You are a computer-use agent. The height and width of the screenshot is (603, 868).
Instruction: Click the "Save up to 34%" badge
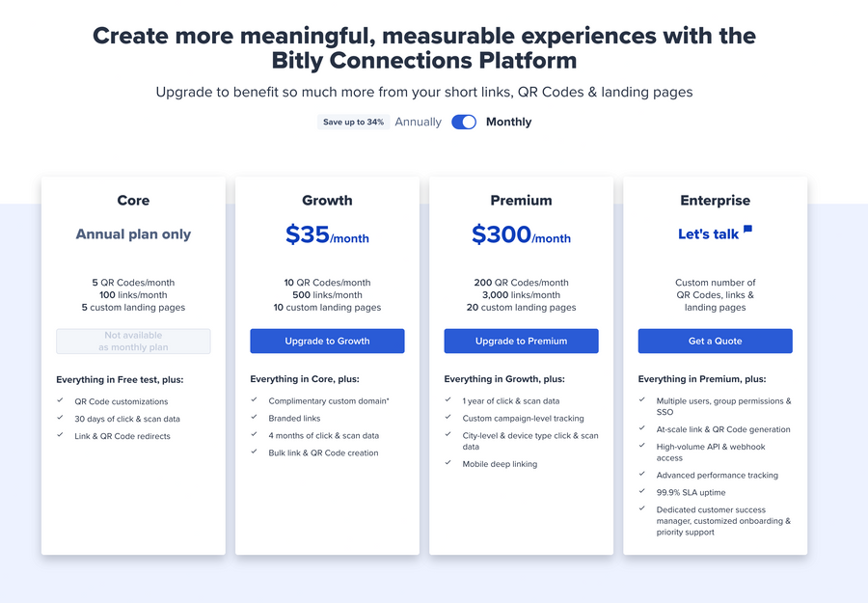click(352, 122)
